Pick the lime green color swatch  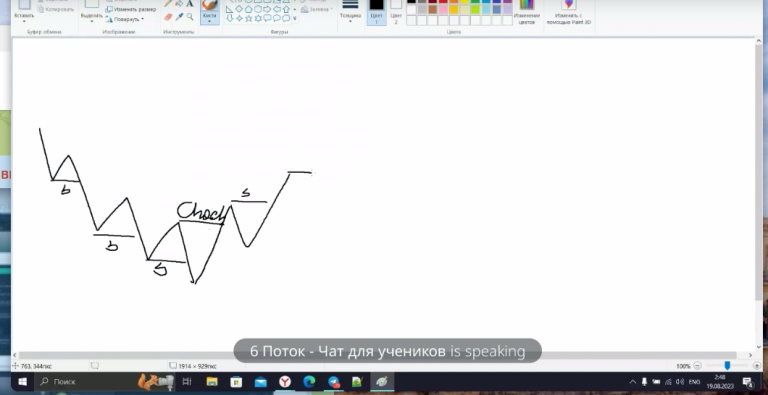(475, 9)
